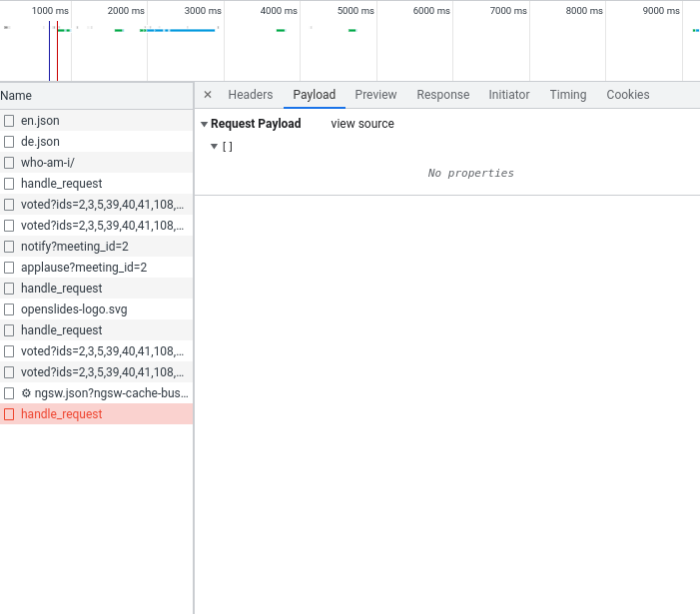The width and height of the screenshot is (700, 614).
Task: Click the icon beside openslides-logo.svg
Action: tap(9, 309)
